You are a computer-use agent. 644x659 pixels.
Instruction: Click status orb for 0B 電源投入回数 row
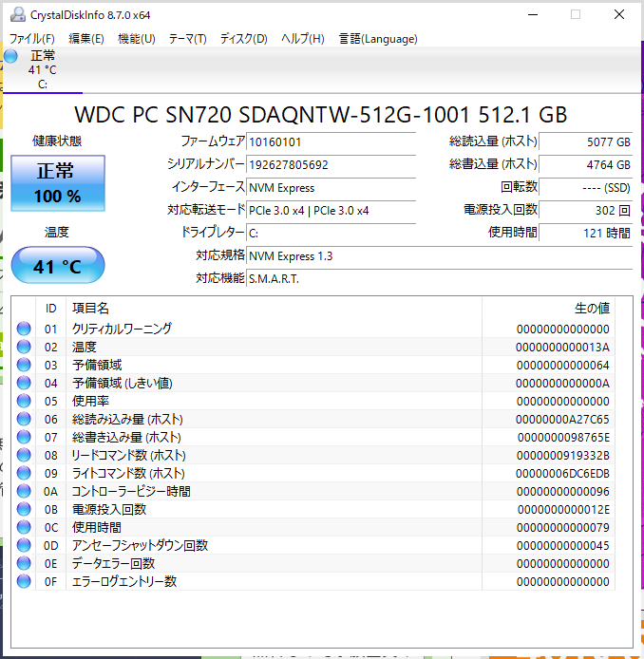point(24,509)
